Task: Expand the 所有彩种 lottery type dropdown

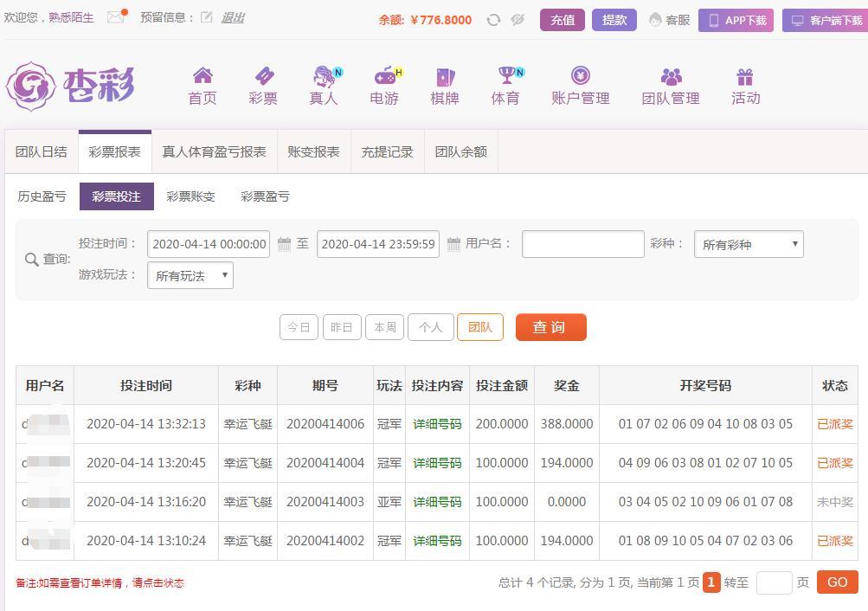Action: coord(749,245)
